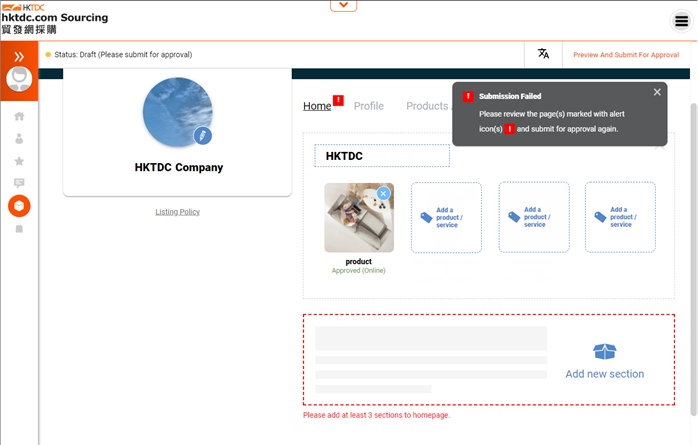The image size is (698, 445).
Task: Open the hamburger menu at top right
Action: tap(682, 21)
